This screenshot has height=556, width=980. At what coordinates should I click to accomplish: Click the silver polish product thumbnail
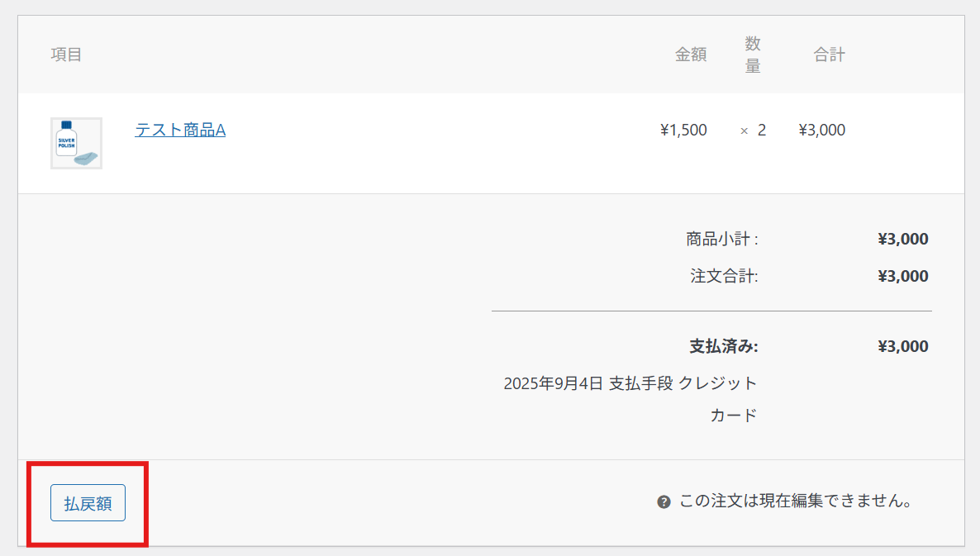click(x=76, y=143)
